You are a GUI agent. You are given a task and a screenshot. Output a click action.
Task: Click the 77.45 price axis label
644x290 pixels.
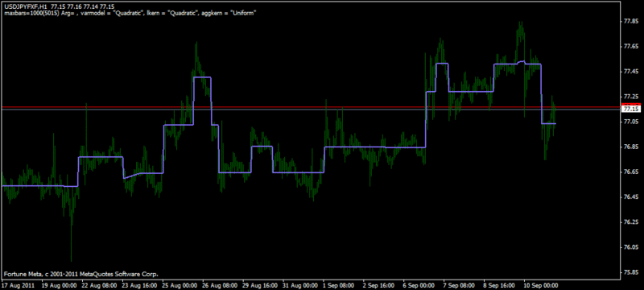[x=630, y=72]
